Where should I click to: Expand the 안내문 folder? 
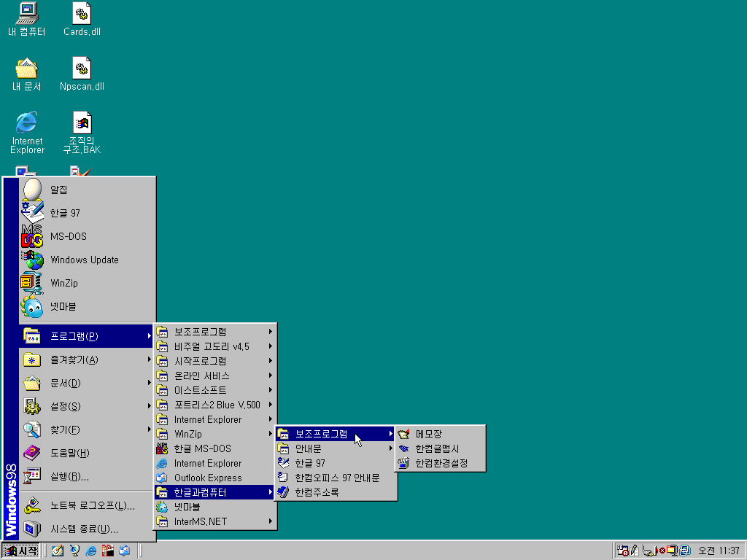(336, 448)
